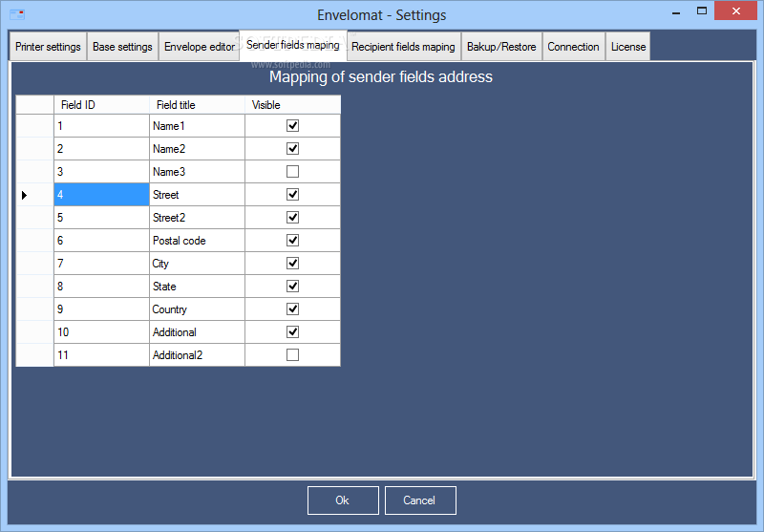This screenshot has width=764, height=532.
Task: Select the 'Name3' field title cell
Action: (x=197, y=172)
